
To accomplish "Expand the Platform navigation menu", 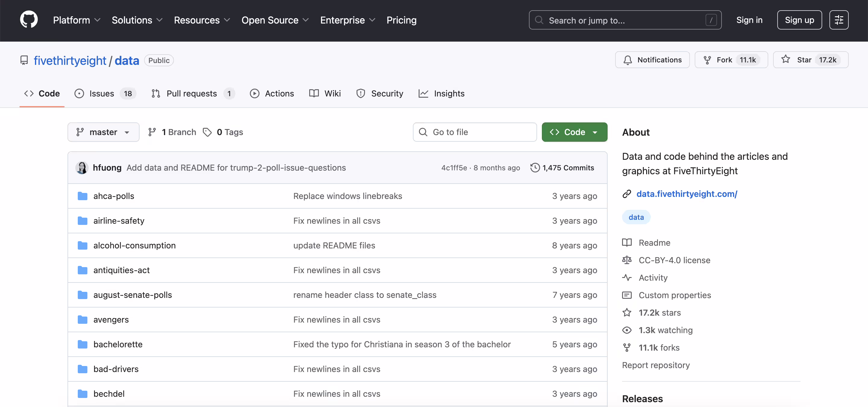I will (77, 20).
